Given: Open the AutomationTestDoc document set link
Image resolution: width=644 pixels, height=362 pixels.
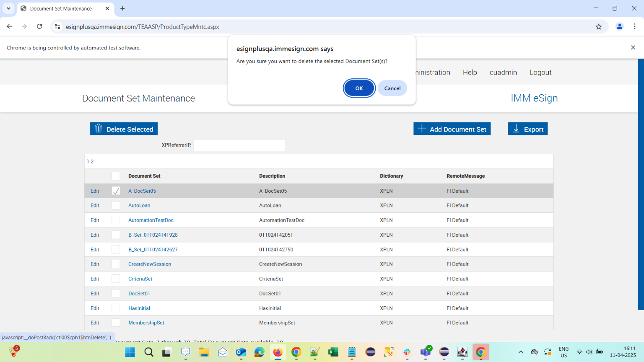Looking at the screenshot, I should tap(151, 220).
